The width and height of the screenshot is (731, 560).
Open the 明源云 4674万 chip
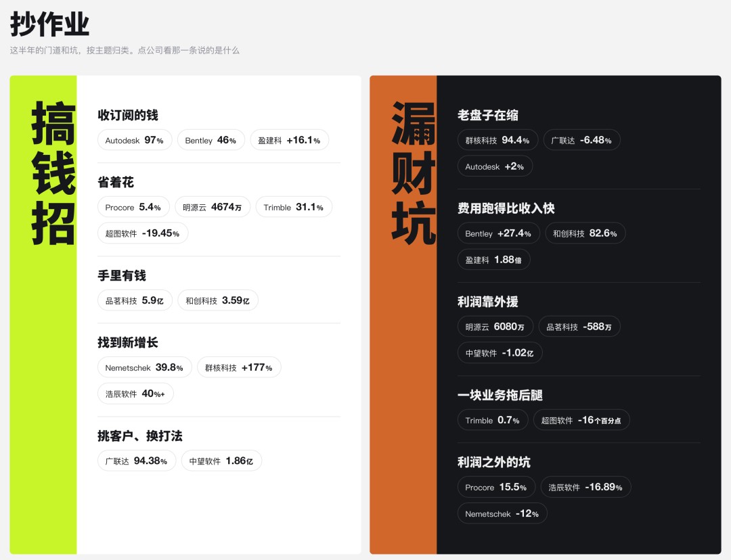213,208
